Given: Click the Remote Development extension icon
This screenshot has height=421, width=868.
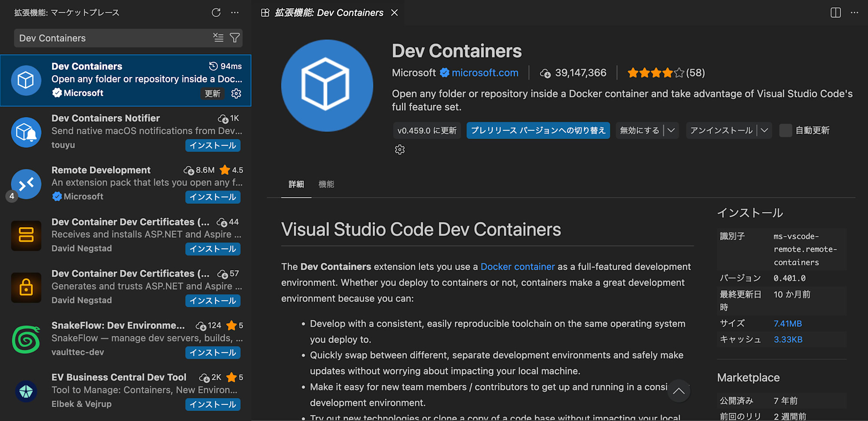Looking at the screenshot, I should [26, 184].
